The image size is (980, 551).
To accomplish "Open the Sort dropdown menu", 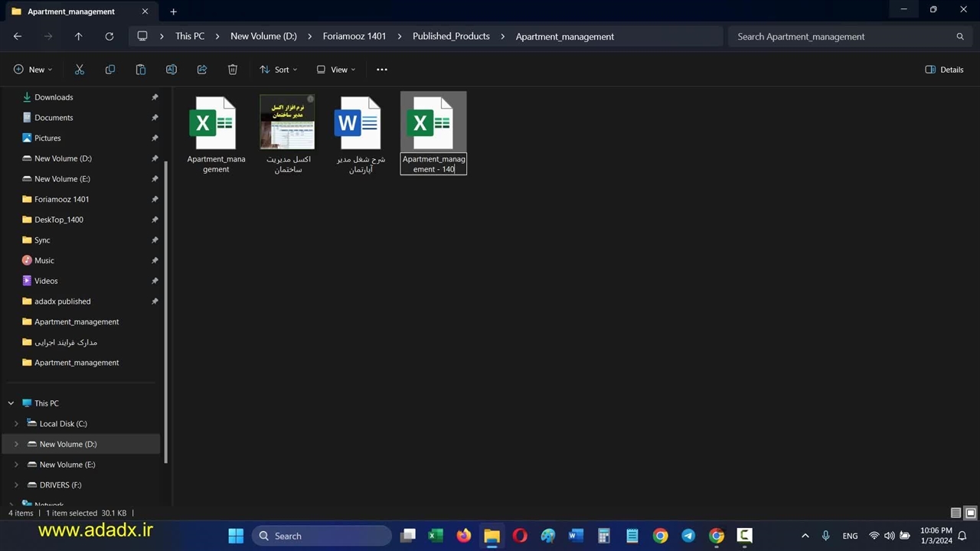I will [x=279, y=70].
